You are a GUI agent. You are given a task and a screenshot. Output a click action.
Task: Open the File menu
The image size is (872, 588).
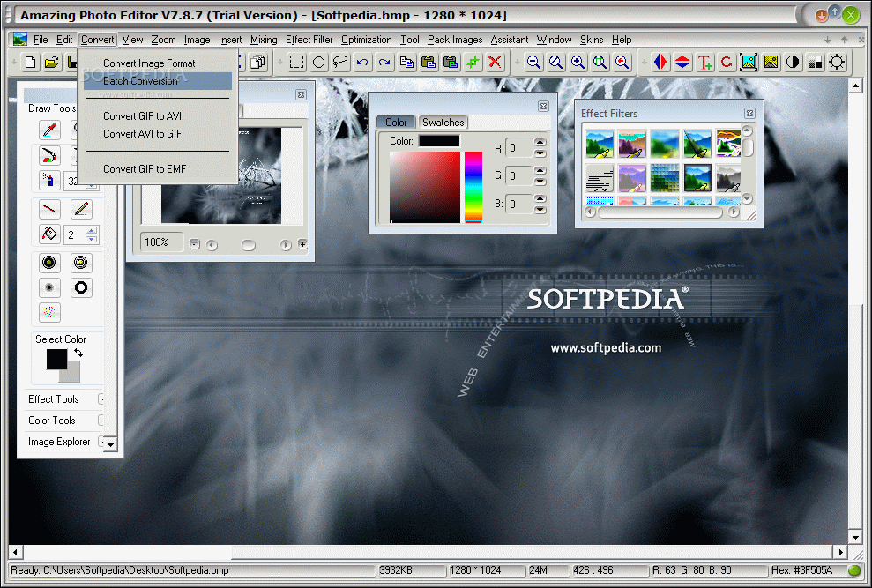41,40
